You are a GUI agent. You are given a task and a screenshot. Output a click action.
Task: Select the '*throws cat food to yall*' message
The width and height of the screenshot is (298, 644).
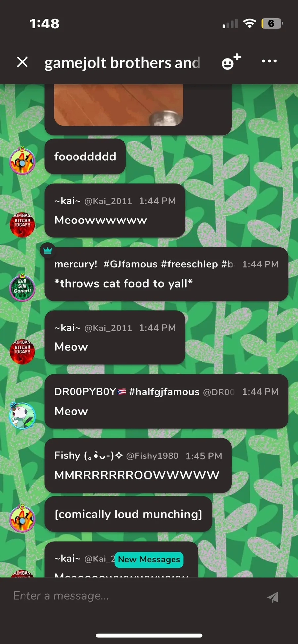(x=124, y=284)
